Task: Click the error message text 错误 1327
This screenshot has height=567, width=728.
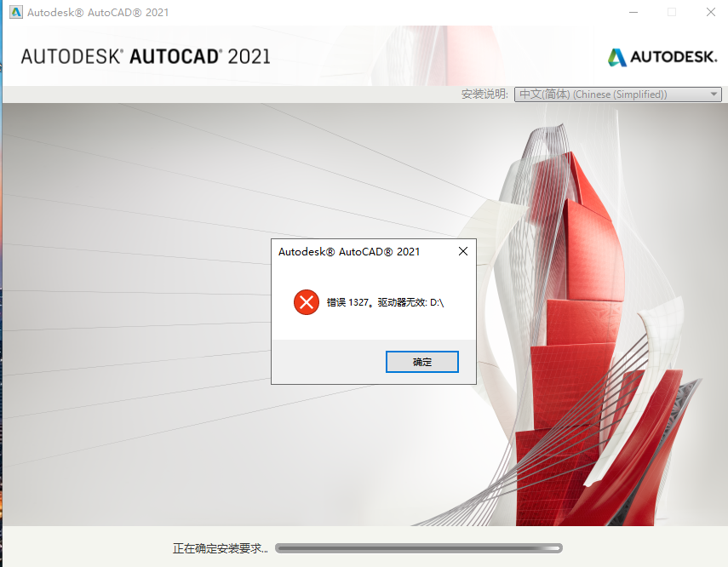Action: 385,302
